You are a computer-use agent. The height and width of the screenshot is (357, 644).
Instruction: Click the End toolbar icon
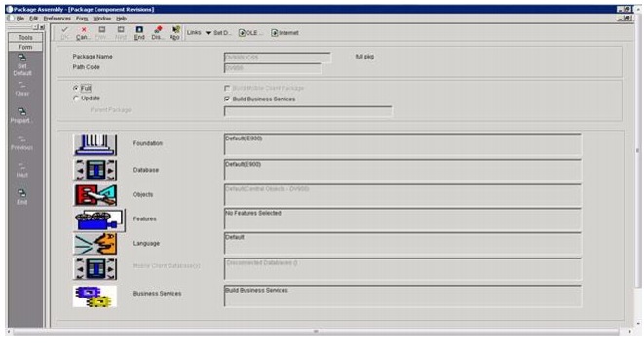coord(139,29)
